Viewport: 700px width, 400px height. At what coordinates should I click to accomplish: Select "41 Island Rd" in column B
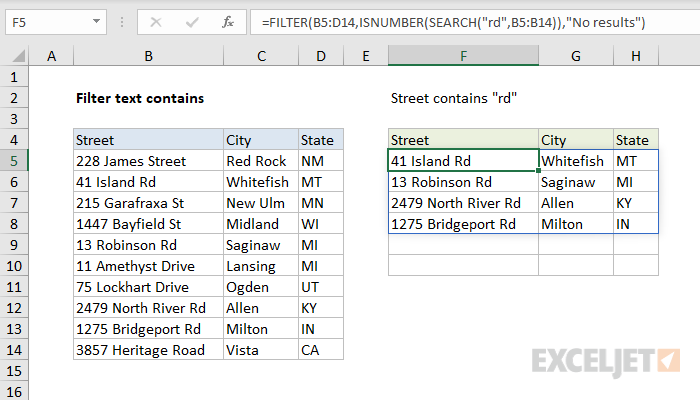click(148, 182)
